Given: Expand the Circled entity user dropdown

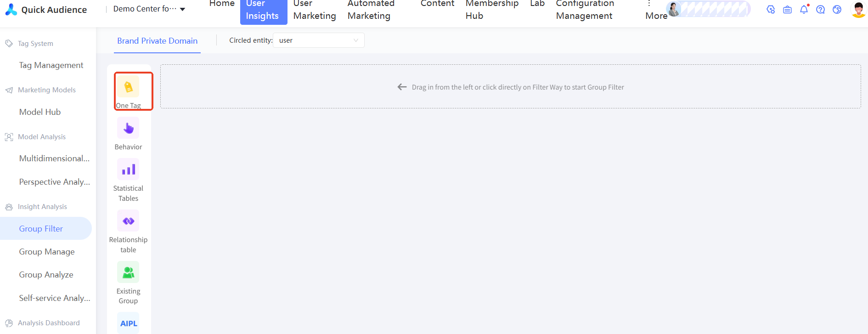Looking at the screenshot, I should point(318,40).
